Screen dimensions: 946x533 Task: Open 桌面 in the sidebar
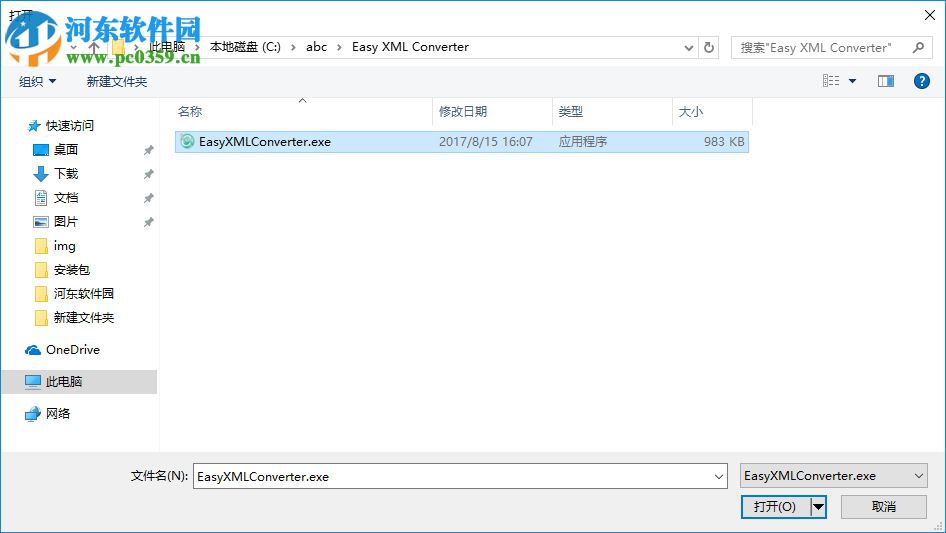pos(66,150)
